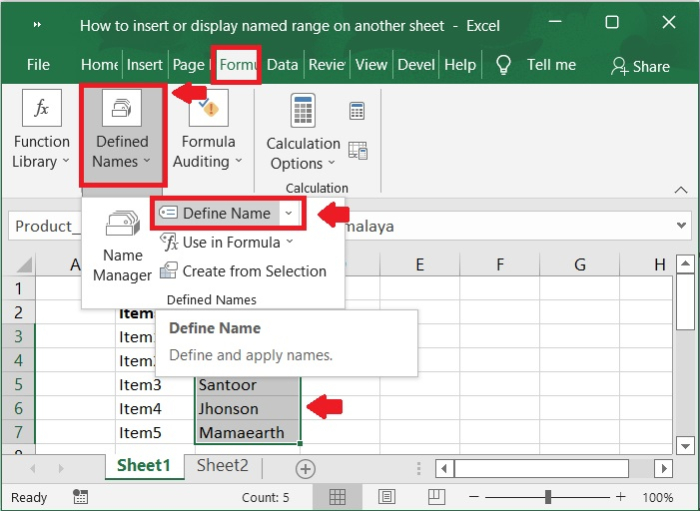Click the Item3 cell
The image size is (700, 511).
tap(154, 384)
